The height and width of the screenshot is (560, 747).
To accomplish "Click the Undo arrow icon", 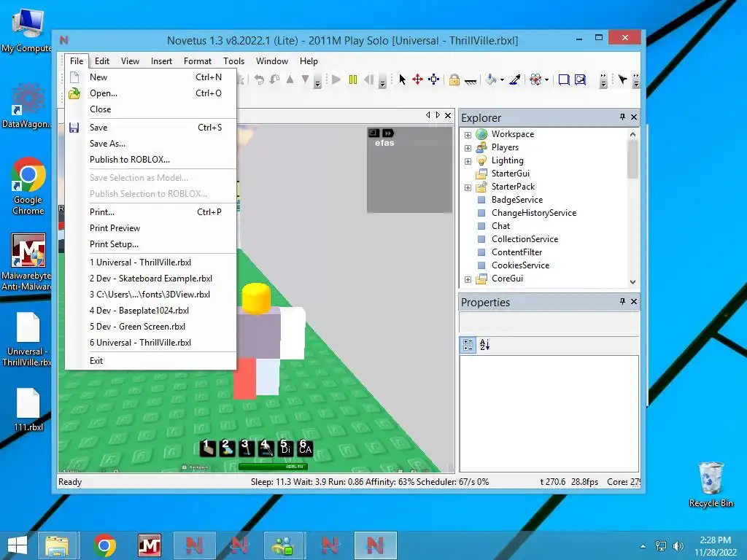I will [259, 79].
